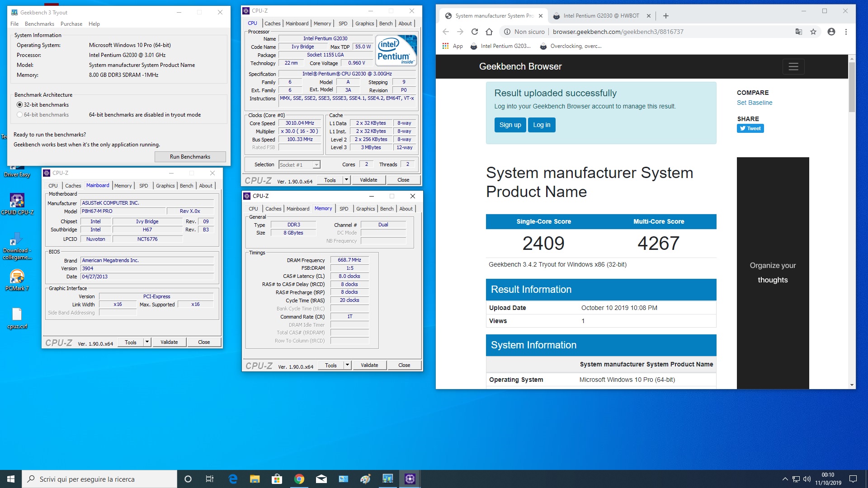Open Overclocking bookmark in bookmarks bar
The height and width of the screenshot is (488, 868).
click(x=571, y=46)
